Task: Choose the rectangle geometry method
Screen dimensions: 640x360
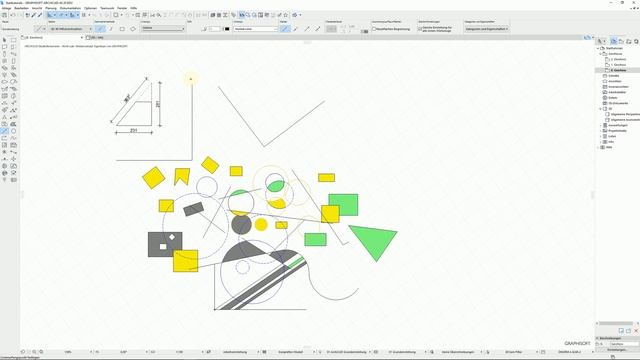Action: [x=122, y=29]
